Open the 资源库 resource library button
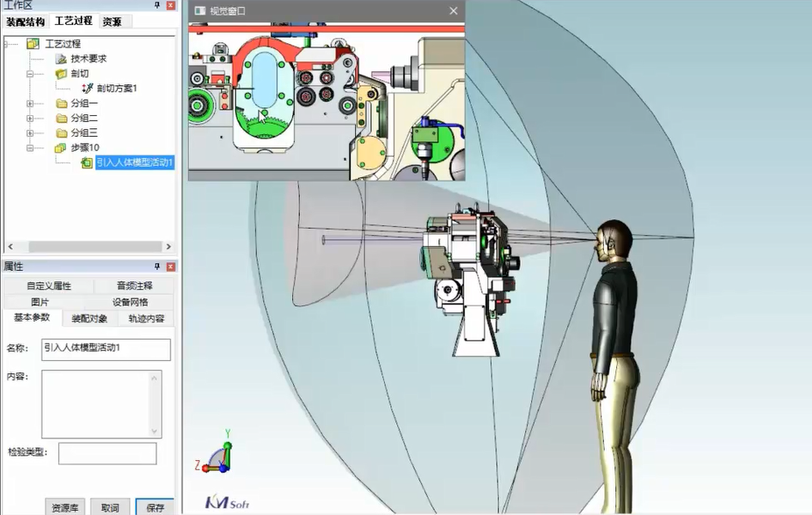 65,507
